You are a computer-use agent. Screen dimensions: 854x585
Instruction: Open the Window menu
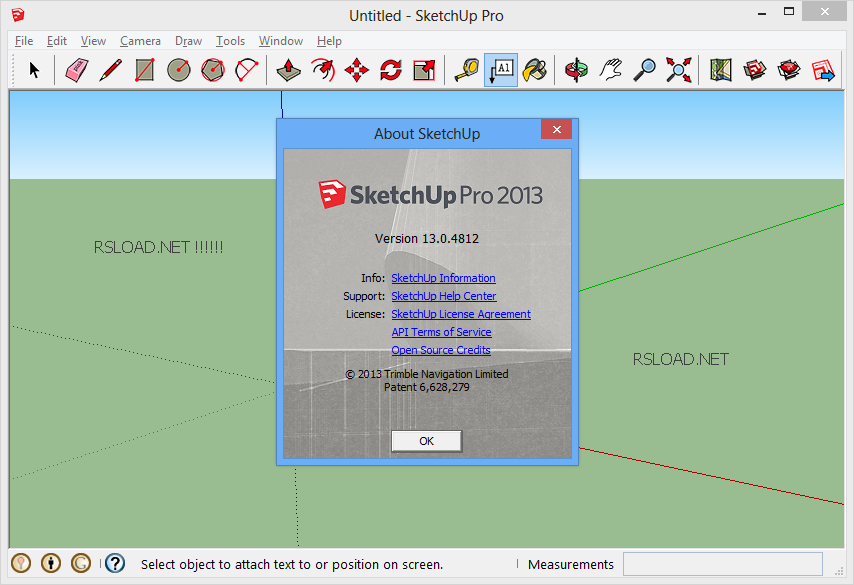click(280, 41)
